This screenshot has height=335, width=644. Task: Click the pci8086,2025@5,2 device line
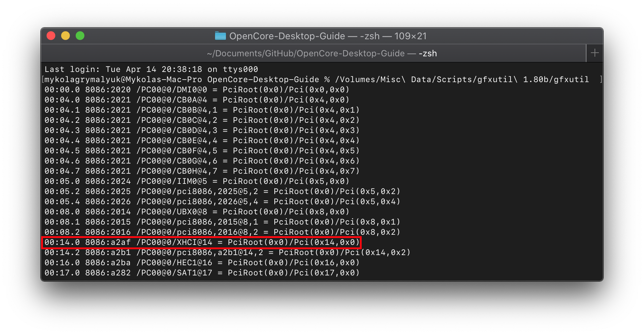(x=222, y=191)
